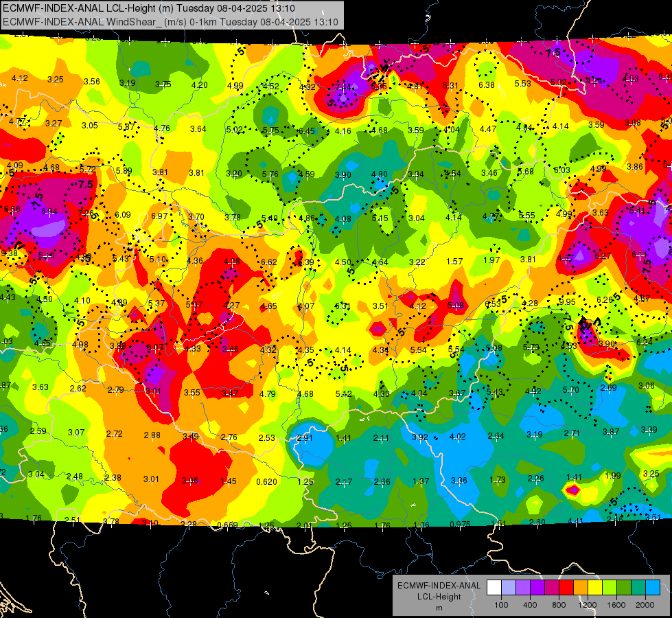Screen dimensions: 672x618
Task: Click the unit label 'm' in the legend
Action: [x=439, y=608]
